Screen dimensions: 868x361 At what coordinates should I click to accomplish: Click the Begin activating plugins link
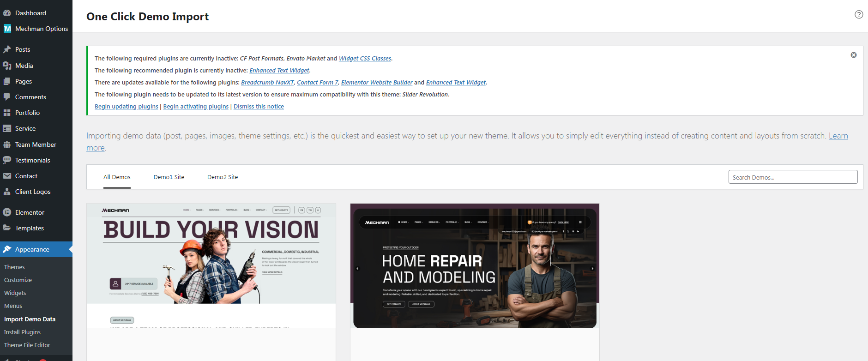tap(196, 107)
